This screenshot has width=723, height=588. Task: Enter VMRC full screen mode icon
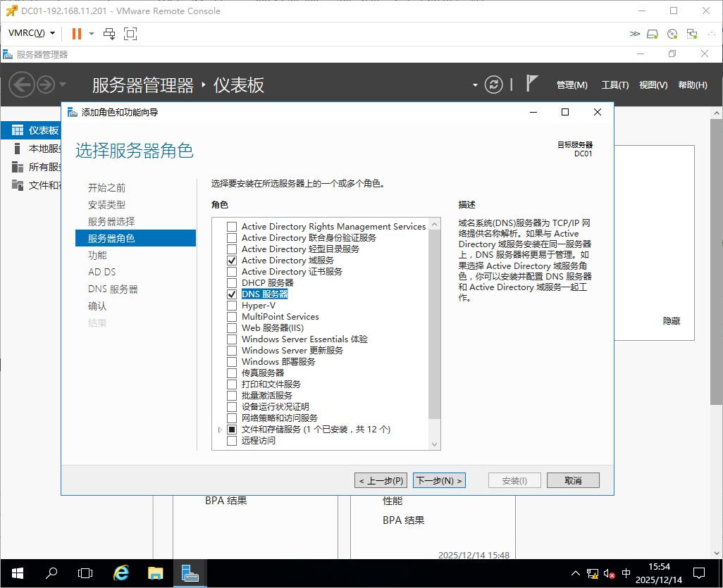point(130,34)
